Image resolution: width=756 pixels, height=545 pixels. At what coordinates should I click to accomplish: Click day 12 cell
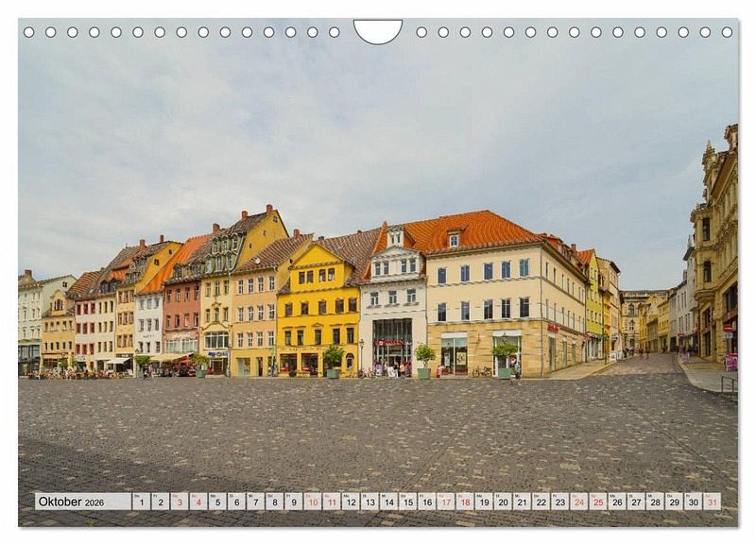[351, 502]
